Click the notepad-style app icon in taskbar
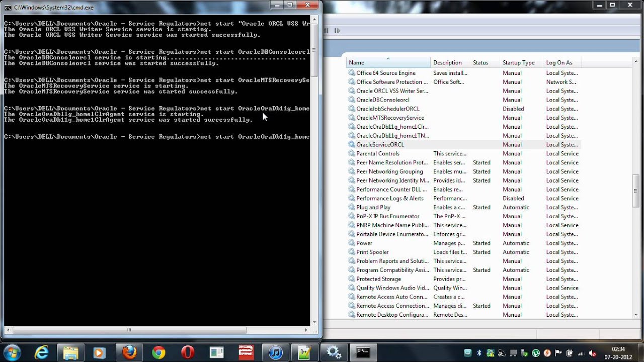Viewport: 644px width, 362px height. (304, 352)
